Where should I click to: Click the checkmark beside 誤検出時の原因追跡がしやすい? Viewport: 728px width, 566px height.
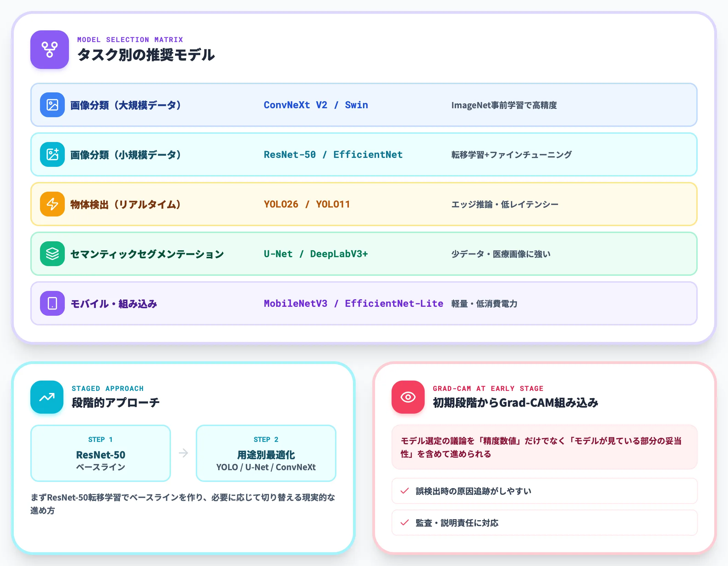point(405,491)
